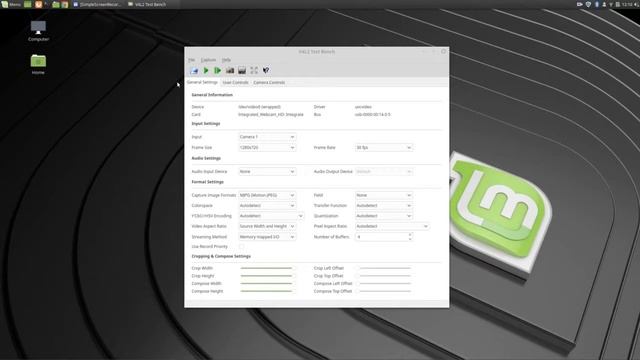This screenshot has width=640, height=360.
Task: Toggle fullscreen with the expand arrows icon
Action: (x=254, y=71)
